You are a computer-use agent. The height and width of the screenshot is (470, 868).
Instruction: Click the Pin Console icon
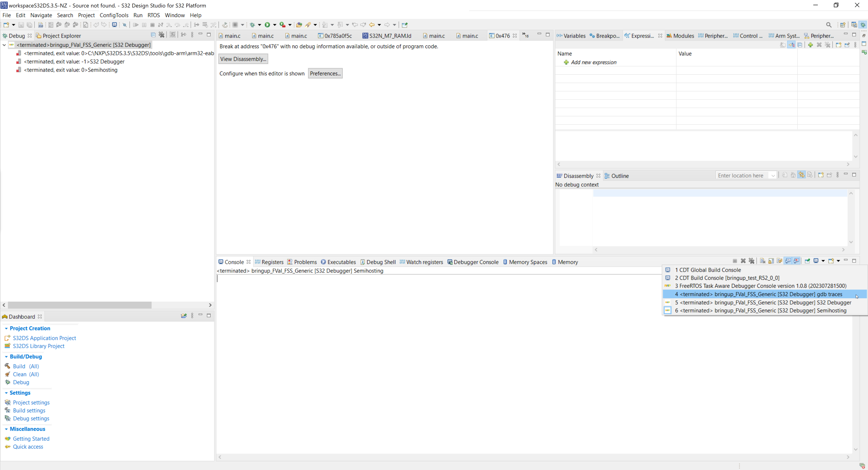[807, 261]
